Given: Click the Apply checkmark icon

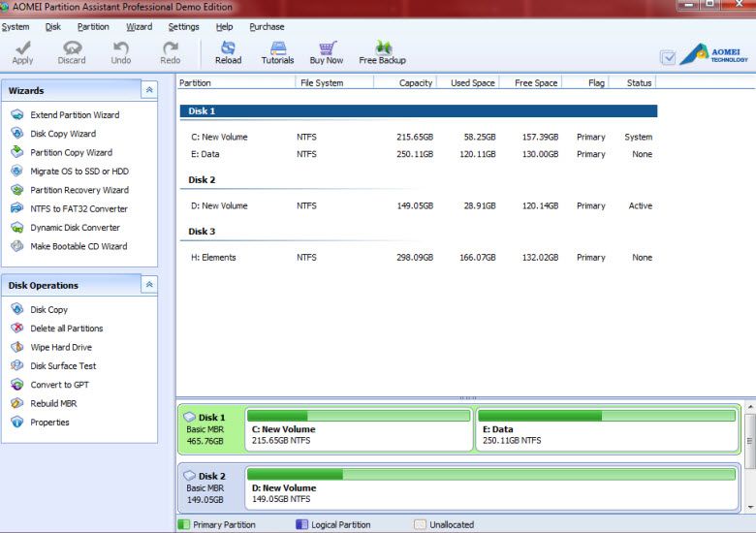Looking at the screenshot, I should 22,47.
